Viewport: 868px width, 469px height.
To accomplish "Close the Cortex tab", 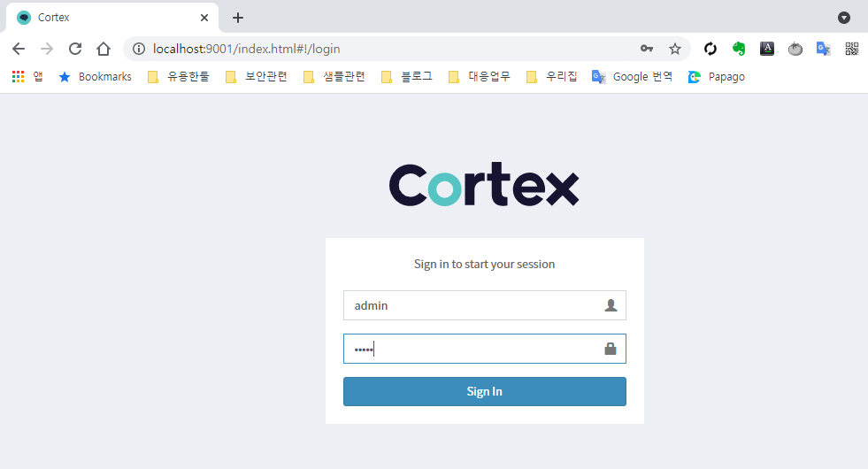I will click(204, 18).
